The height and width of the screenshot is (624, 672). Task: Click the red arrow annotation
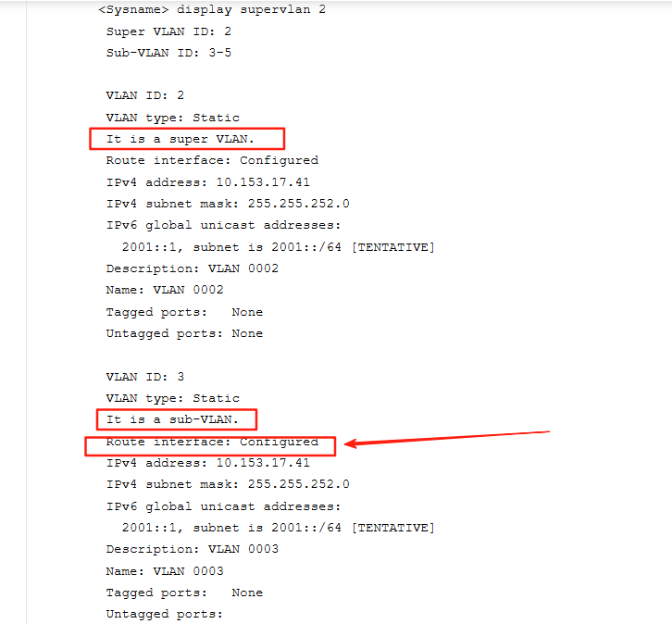tap(447, 437)
